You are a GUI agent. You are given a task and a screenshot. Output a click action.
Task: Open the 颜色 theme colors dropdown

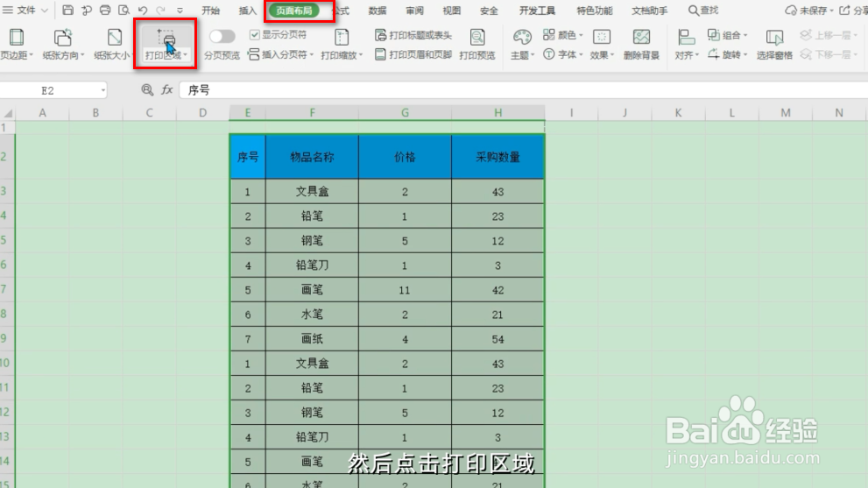562,35
